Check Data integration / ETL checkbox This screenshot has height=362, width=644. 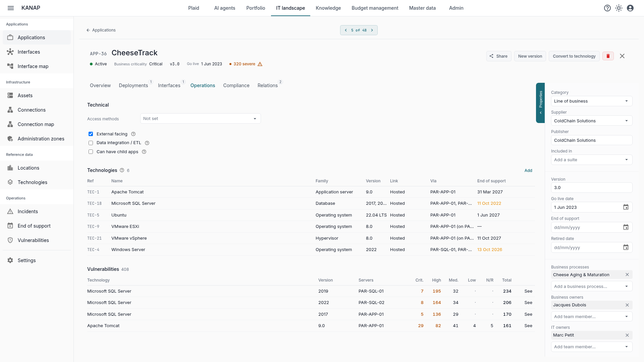coord(91,143)
